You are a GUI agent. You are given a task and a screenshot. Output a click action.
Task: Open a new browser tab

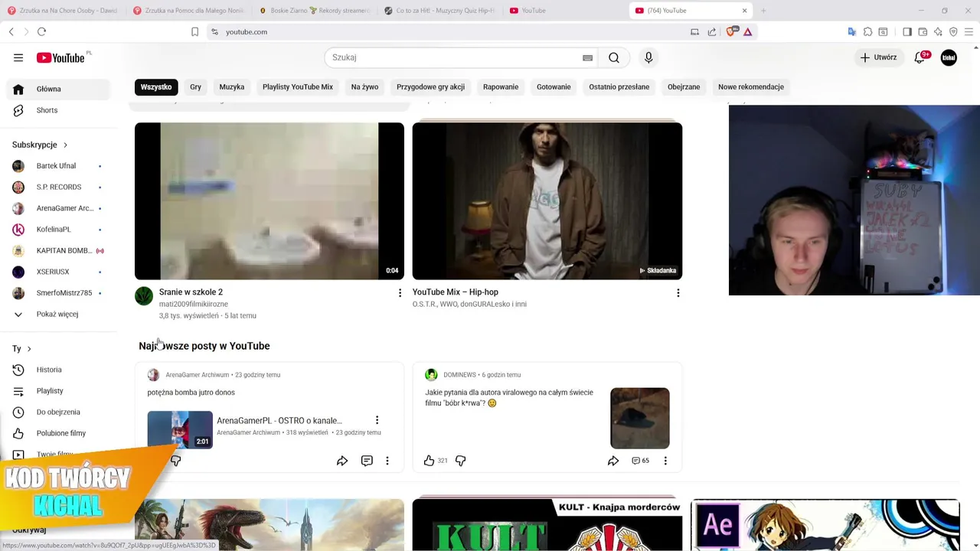(x=763, y=11)
